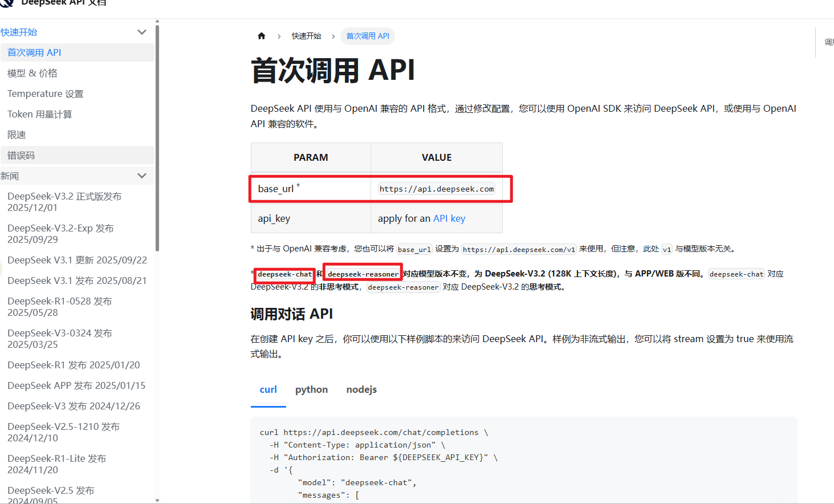This screenshot has height=504, width=834.
Task: Click 首次调用 API breadcrumb pill
Action: [368, 36]
